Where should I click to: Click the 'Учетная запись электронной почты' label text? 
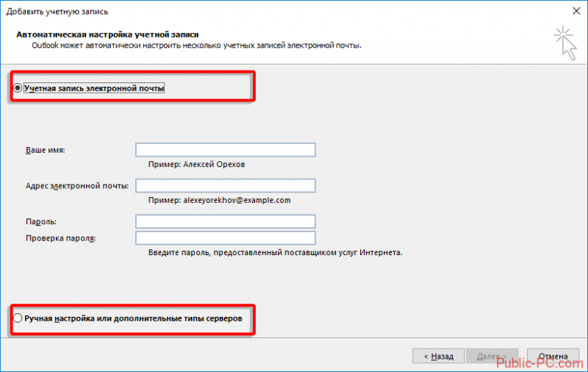click(x=94, y=88)
